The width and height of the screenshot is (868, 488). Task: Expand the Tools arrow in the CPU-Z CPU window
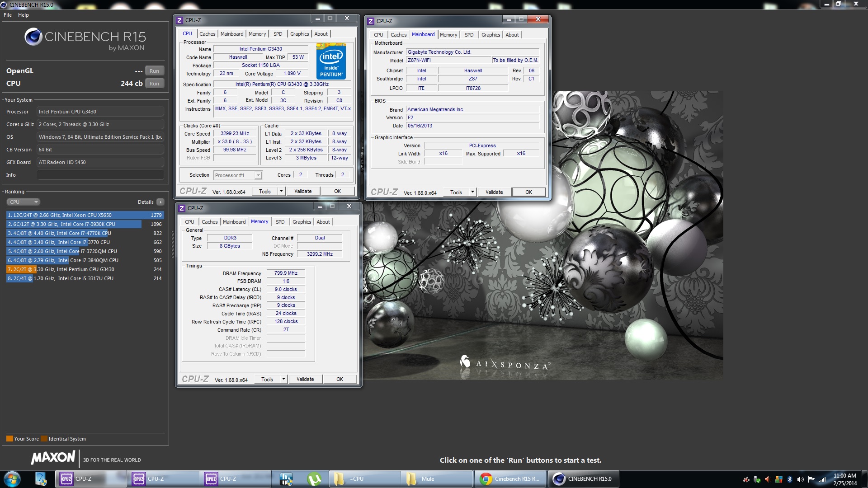[x=281, y=191]
